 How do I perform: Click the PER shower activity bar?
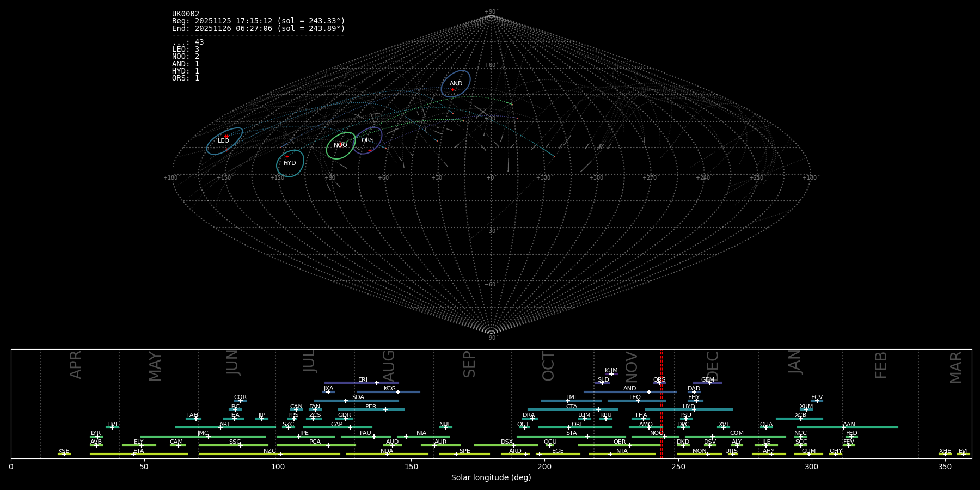click(x=371, y=409)
